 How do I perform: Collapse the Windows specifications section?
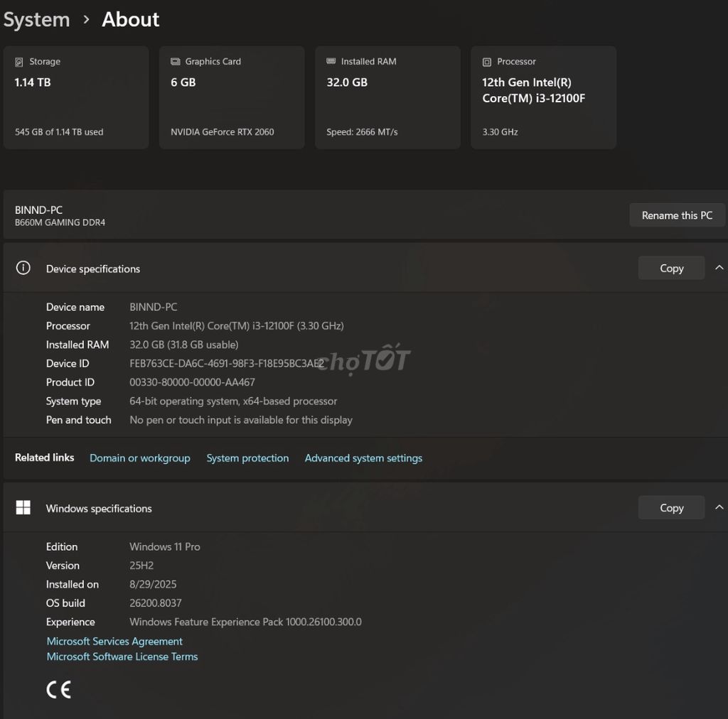(719, 507)
